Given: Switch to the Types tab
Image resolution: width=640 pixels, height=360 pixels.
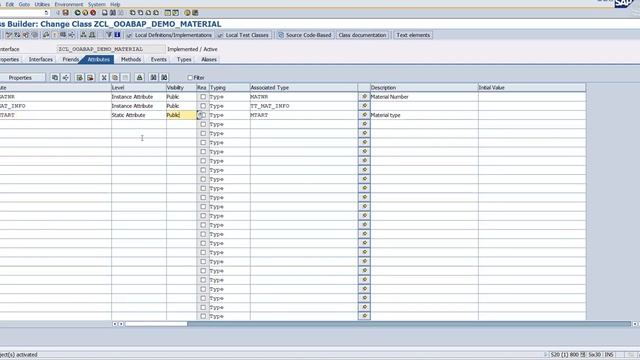Looking at the screenshot, I should click(184, 60).
